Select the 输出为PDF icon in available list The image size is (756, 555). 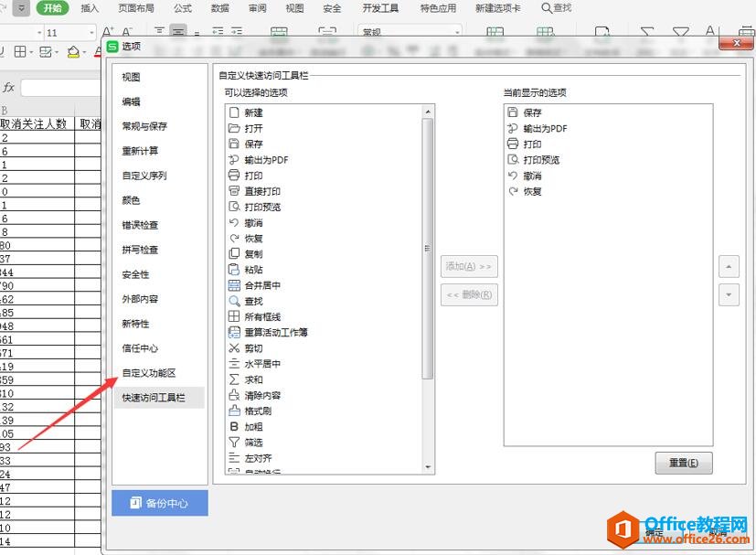[234, 160]
